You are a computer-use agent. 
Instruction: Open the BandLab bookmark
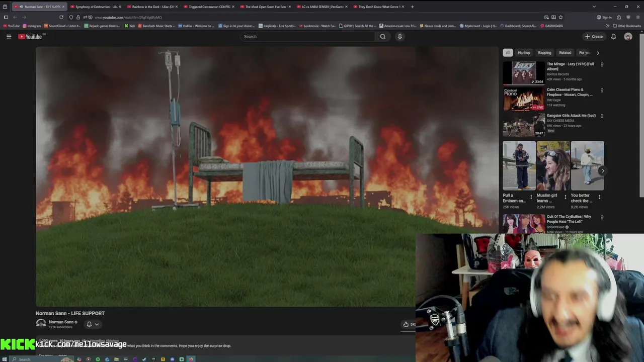(156, 26)
